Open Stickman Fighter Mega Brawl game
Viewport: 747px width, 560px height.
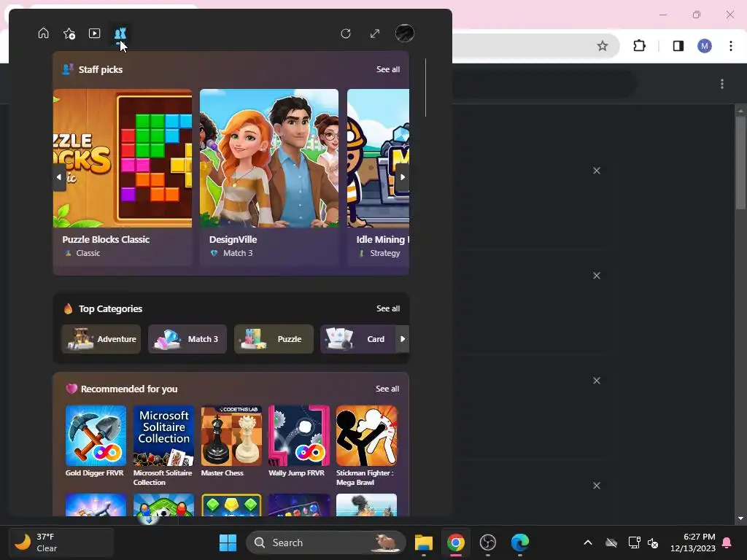tap(366, 446)
